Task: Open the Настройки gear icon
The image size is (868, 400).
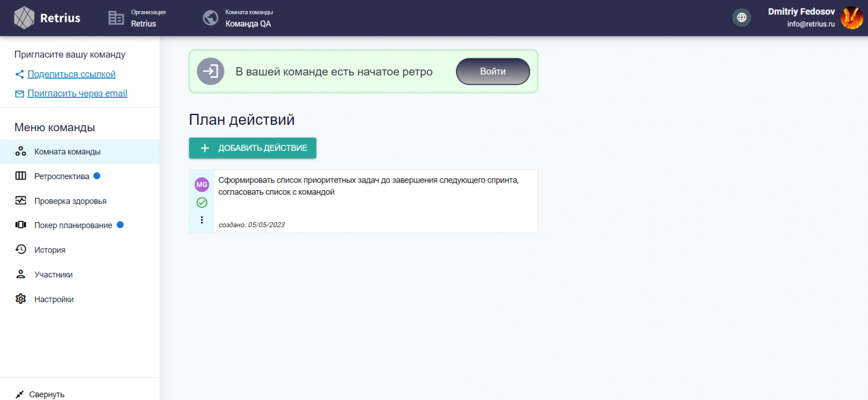Action: pos(21,299)
